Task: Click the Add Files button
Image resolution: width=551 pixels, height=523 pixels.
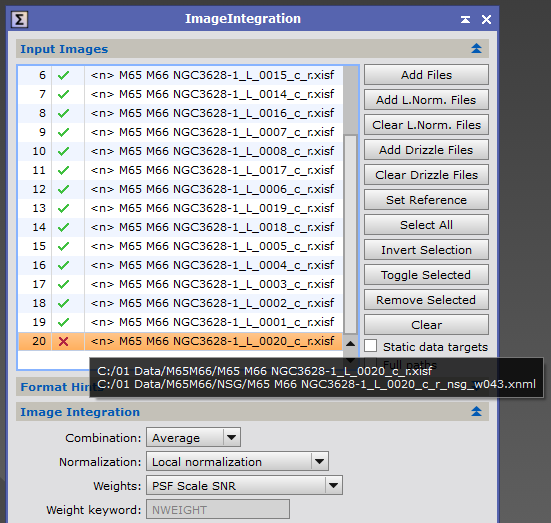Action: coord(426,75)
